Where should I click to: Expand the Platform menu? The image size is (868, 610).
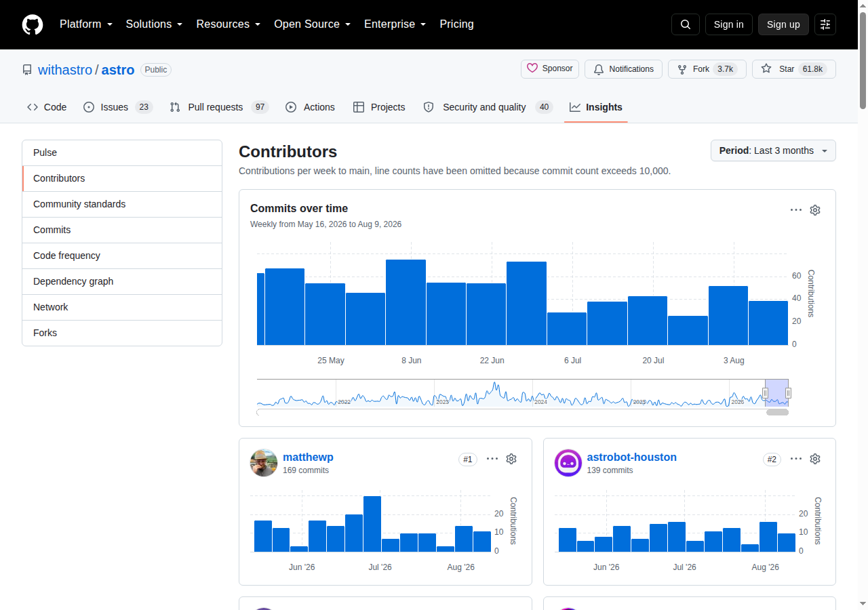pos(86,24)
